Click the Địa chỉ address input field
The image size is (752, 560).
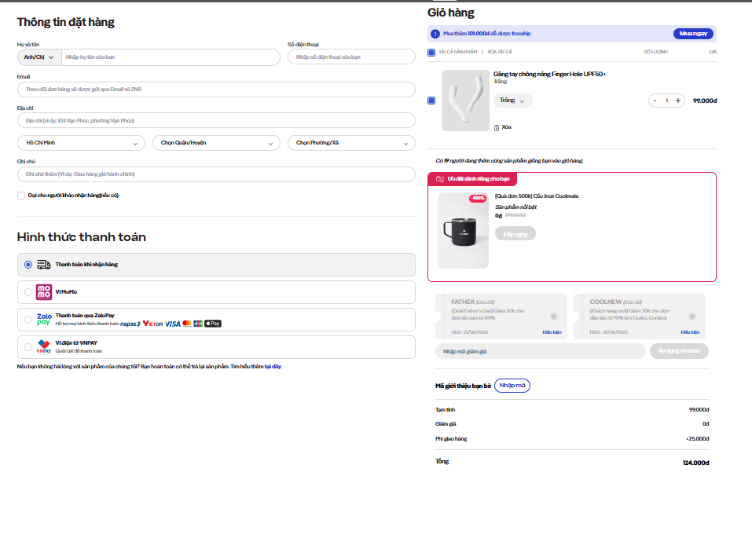point(216,120)
